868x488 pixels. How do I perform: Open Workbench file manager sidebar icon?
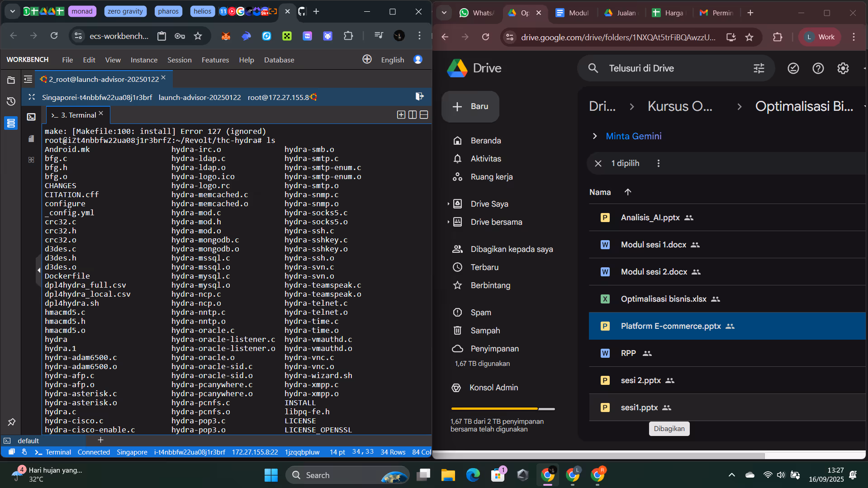(11, 80)
